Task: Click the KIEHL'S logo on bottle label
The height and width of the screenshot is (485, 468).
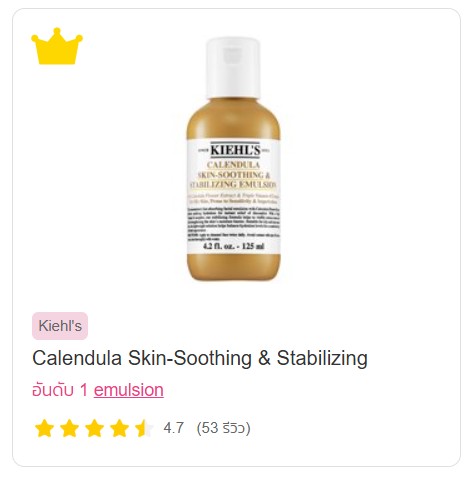Action: (x=235, y=150)
